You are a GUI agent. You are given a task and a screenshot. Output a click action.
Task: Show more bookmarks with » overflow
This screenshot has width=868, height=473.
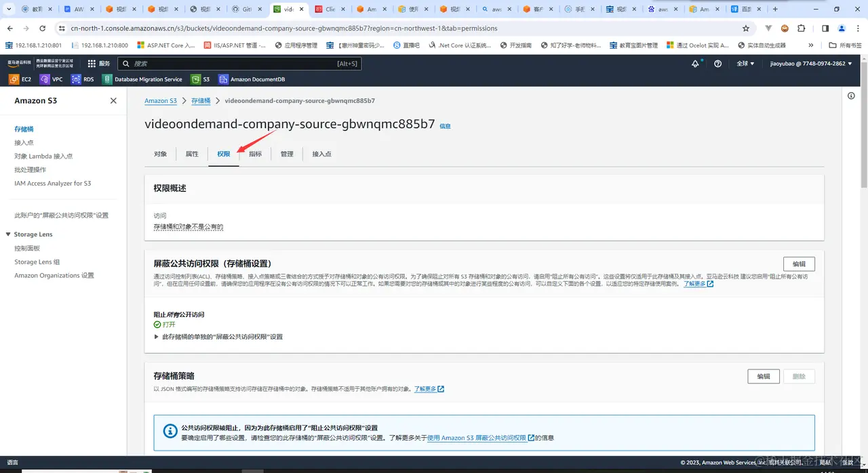pyautogui.click(x=811, y=45)
